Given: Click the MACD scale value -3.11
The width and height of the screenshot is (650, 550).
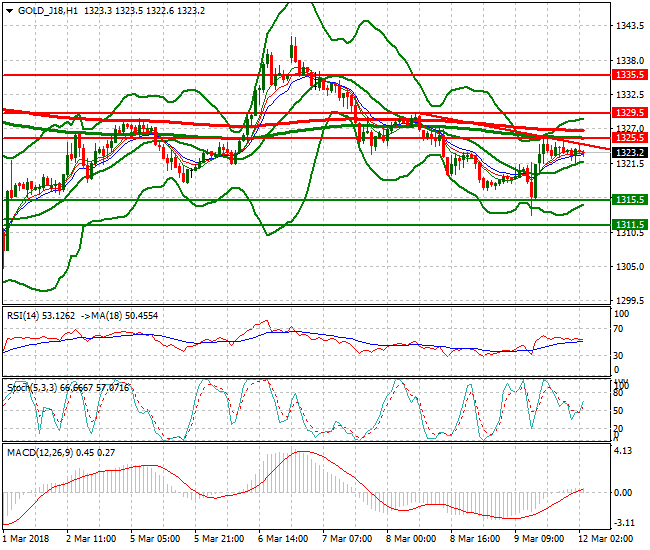Looking at the screenshot, I should pos(624,523).
